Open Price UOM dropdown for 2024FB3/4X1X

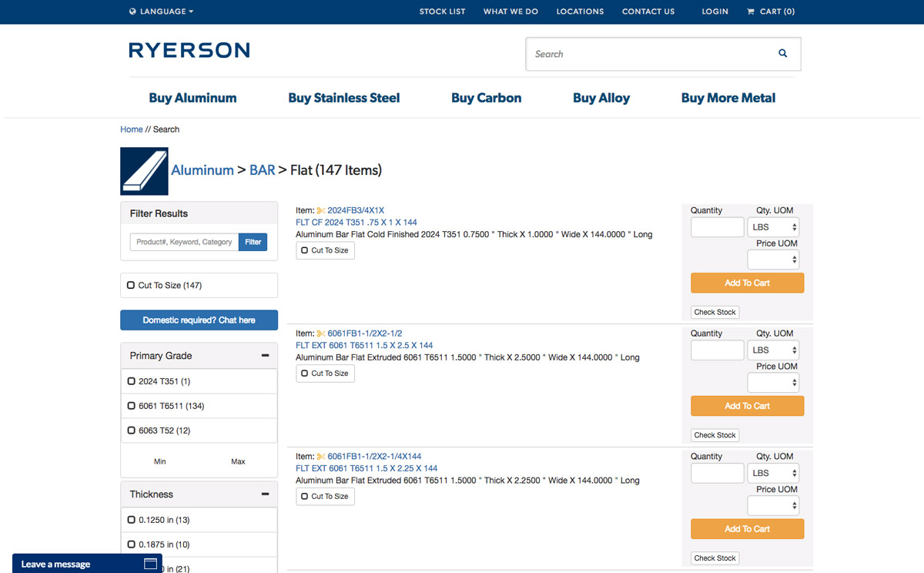(773, 260)
